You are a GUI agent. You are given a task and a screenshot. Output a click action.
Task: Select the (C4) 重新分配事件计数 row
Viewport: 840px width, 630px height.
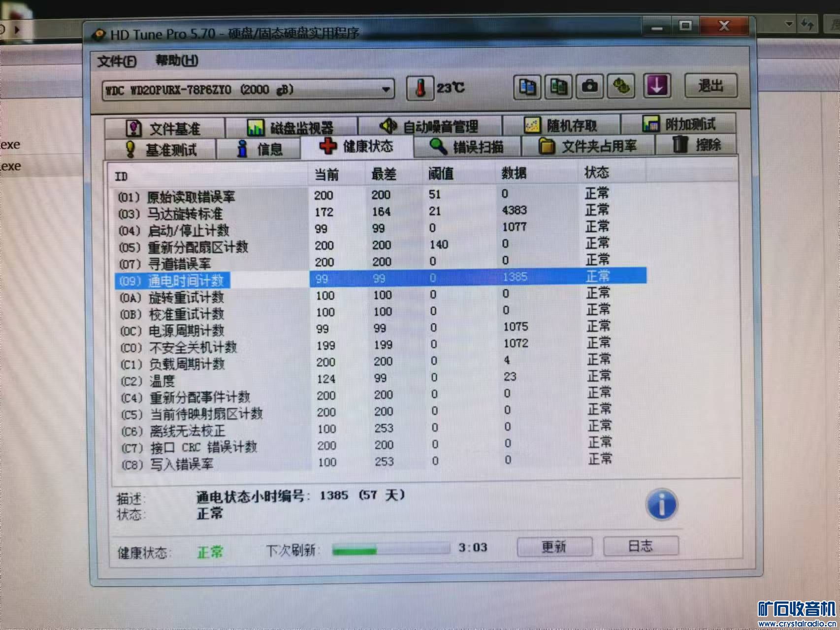coord(383,396)
